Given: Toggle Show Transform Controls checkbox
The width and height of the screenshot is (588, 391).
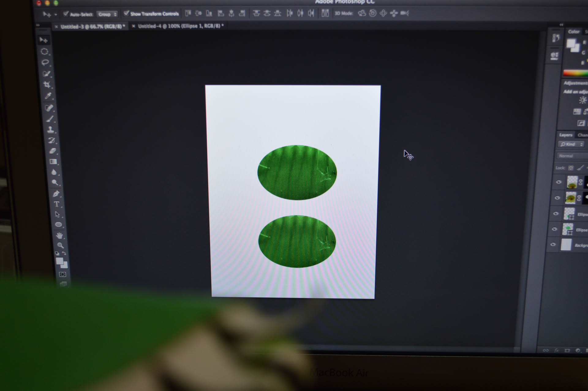Looking at the screenshot, I should pos(126,13).
